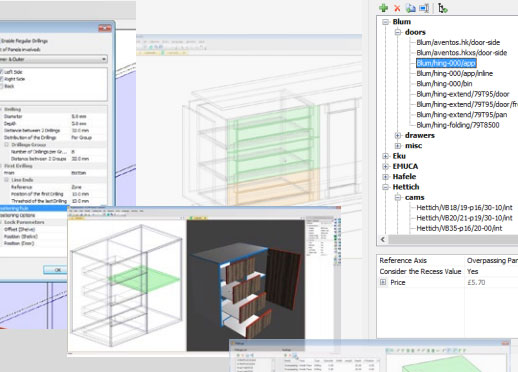Expand the Price property row
518x372 pixels.
pyautogui.click(x=383, y=282)
